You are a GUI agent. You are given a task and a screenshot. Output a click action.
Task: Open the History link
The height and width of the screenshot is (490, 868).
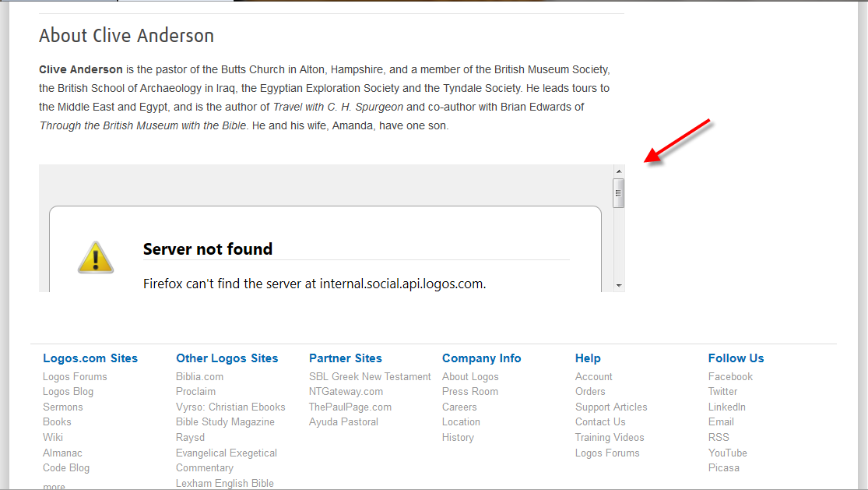(x=458, y=437)
